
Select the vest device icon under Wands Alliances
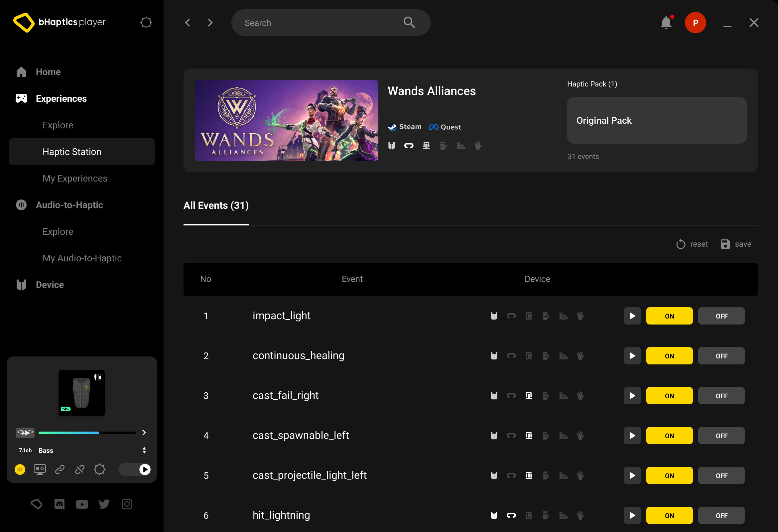click(392, 146)
